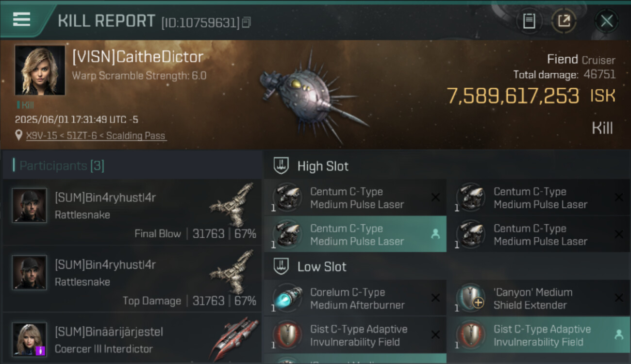The width and height of the screenshot is (631, 364).
Task: Copy the kill report ID
Action: (x=247, y=22)
